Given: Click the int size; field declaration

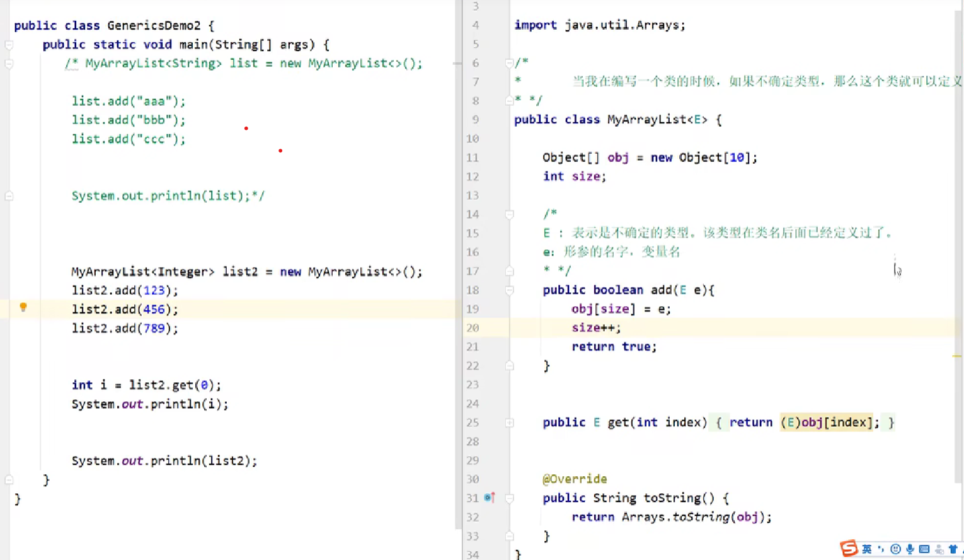Looking at the screenshot, I should tap(575, 176).
